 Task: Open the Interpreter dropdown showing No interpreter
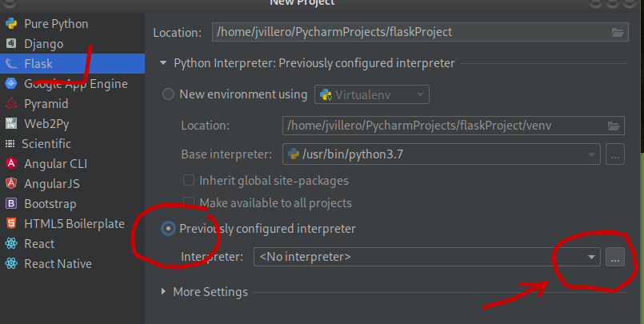point(426,257)
